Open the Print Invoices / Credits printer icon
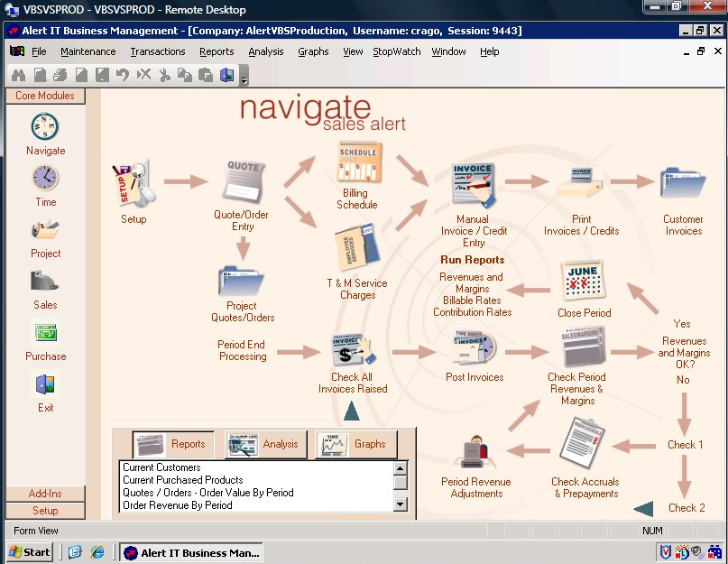This screenshot has width=728, height=564. 580,183
